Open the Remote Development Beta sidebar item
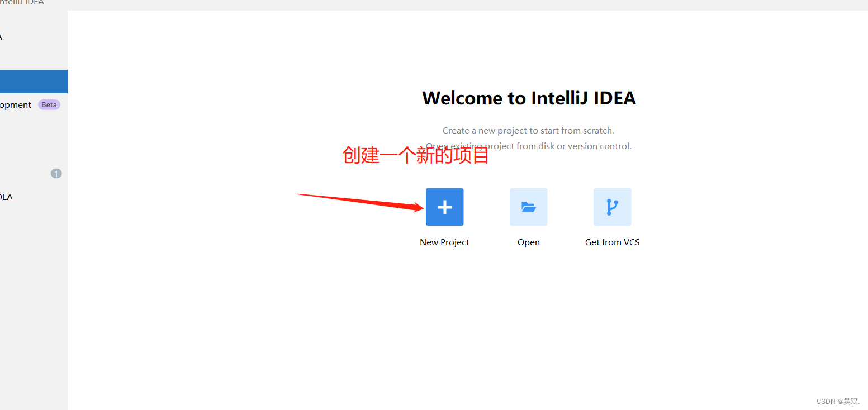The height and width of the screenshot is (410, 868). [x=34, y=105]
